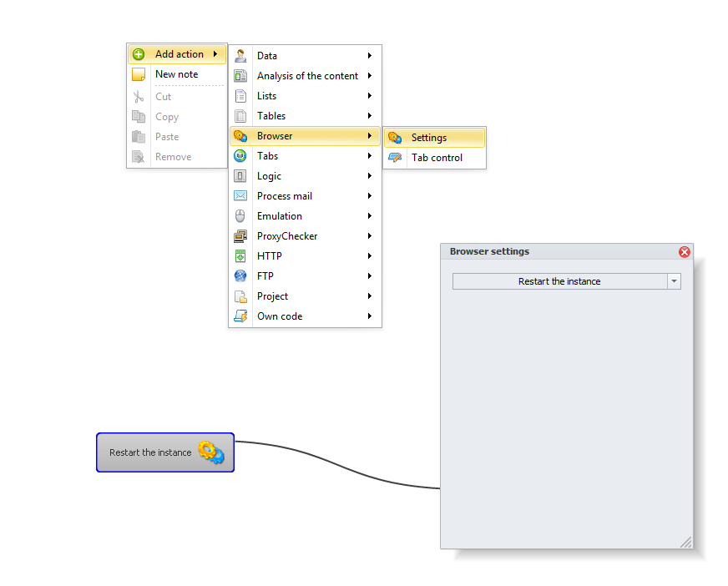Expand the Lists submenu arrow
This screenshot has width=728, height=586.
tap(370, 96)
